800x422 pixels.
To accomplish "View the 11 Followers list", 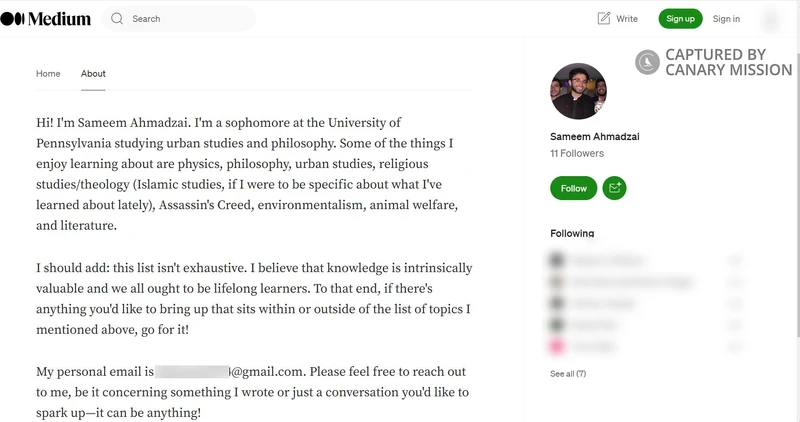I will [x=577, y=154].
